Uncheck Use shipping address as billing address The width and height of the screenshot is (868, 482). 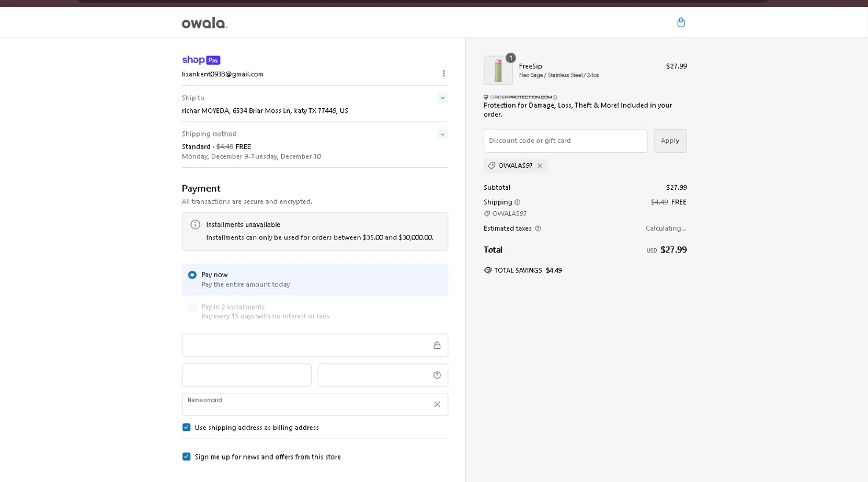(186, 428)
